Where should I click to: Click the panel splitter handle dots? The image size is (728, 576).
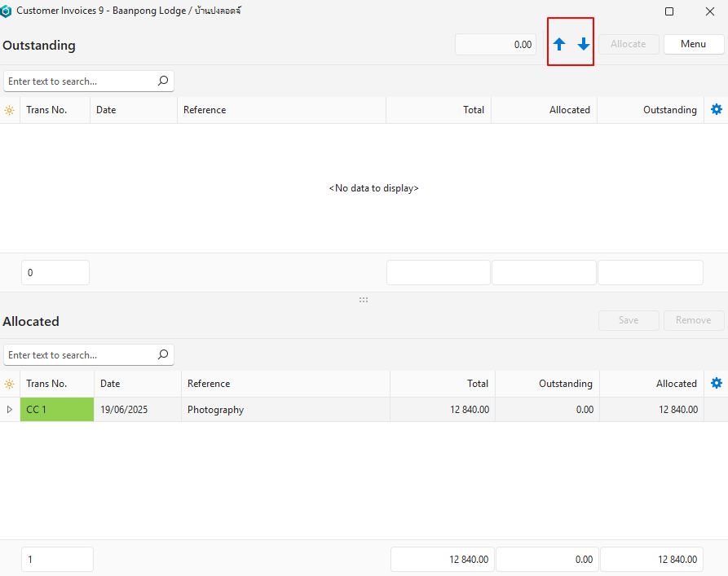point(364,300)
